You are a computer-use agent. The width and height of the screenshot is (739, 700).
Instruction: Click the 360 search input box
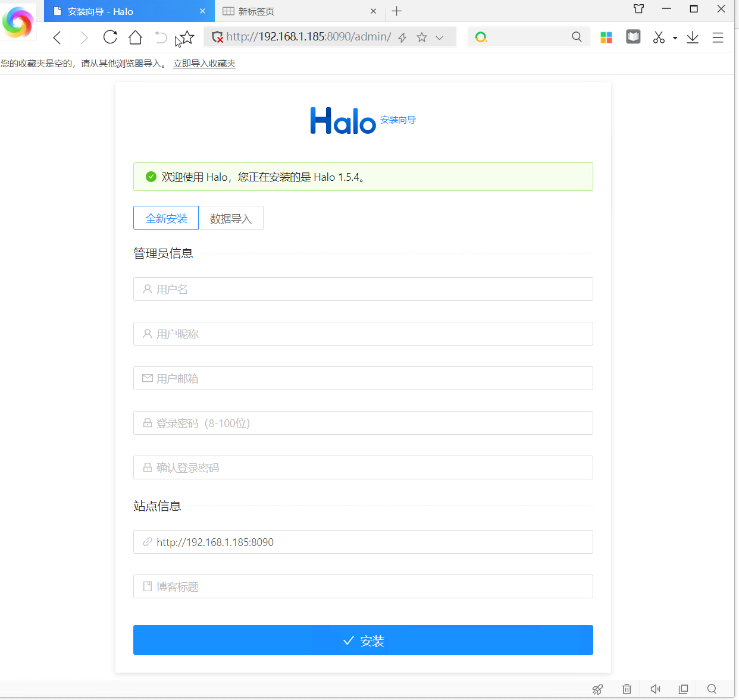click(528, 37)
